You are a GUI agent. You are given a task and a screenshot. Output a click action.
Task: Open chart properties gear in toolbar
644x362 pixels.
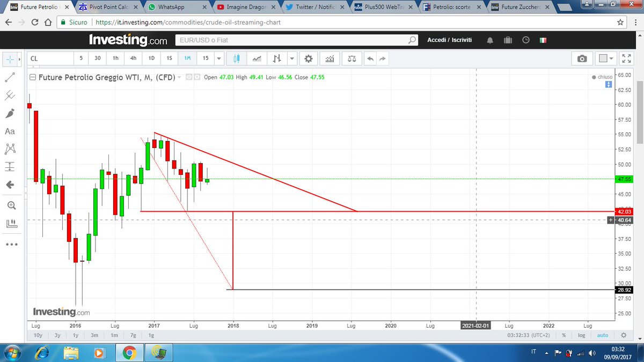[x=309, y=58]
